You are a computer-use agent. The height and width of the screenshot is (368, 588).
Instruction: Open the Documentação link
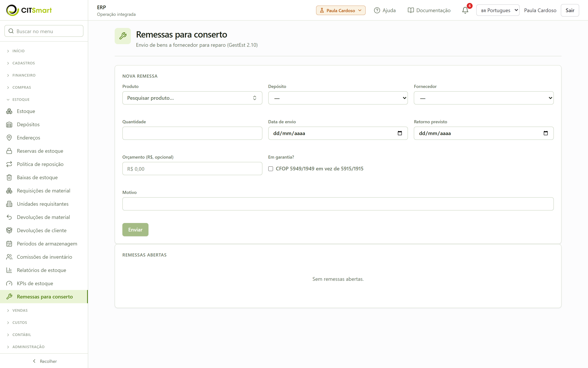pyautogui.click(x=429, y=10)
